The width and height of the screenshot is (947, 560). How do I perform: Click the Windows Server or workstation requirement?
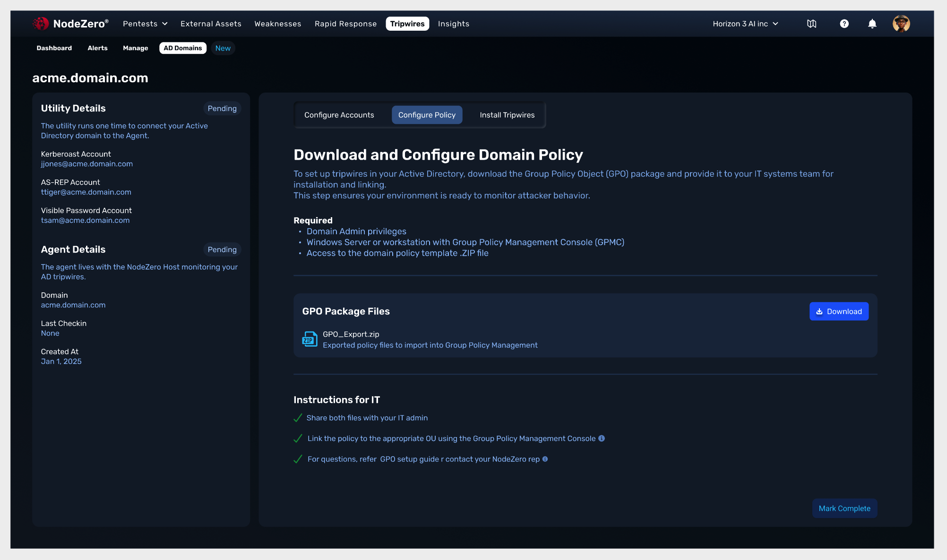point(465,242)
